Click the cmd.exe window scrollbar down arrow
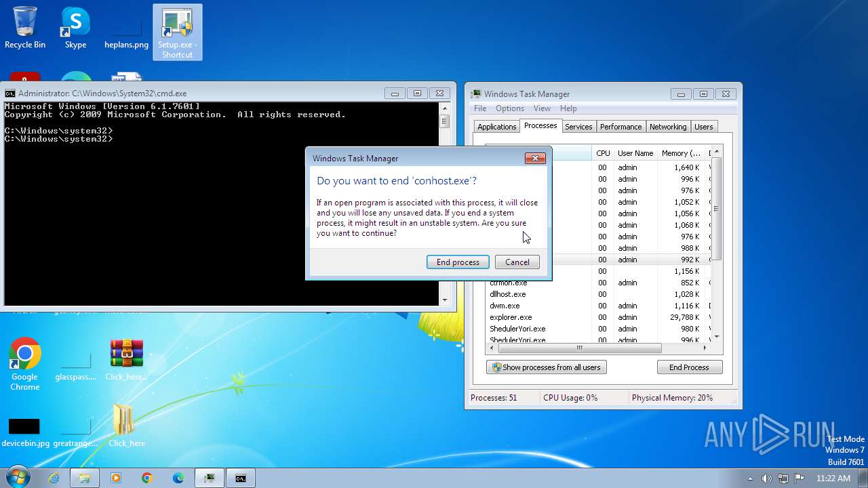The height and width of the screenshot is (488, 868). (x=445, y=300)
